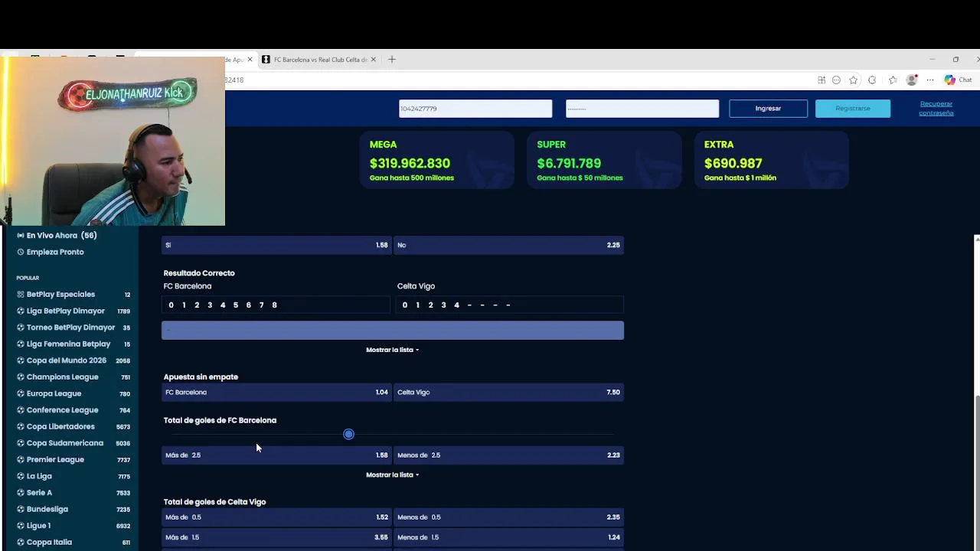Click the light blue Resultado Correcto bar
This screenshot has height=551, width=980.
click(x=393, y=331)
